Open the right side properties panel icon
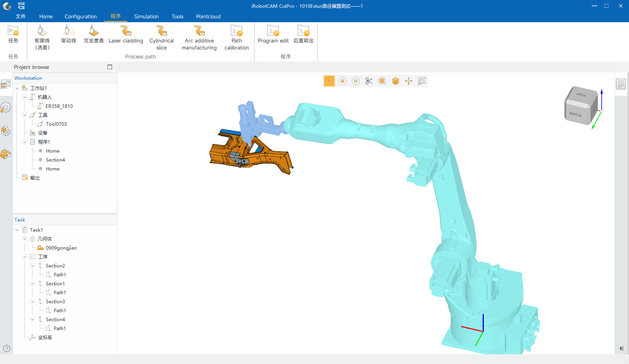 click(621, 84)
